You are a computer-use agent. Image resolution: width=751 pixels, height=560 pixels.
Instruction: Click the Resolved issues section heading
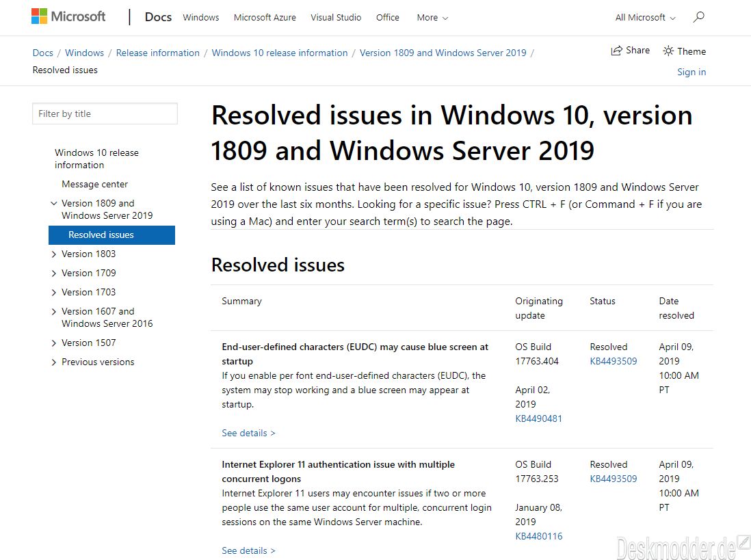(x=278, y=265)
